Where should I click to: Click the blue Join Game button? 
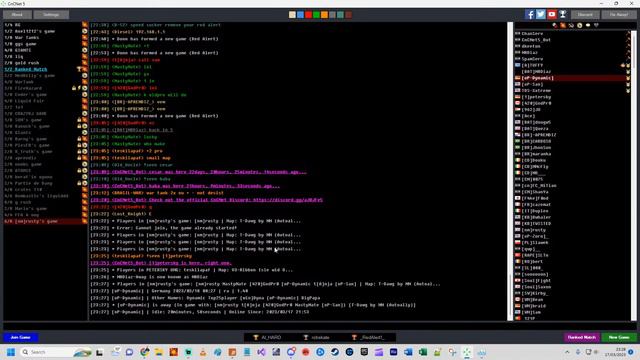21,338
